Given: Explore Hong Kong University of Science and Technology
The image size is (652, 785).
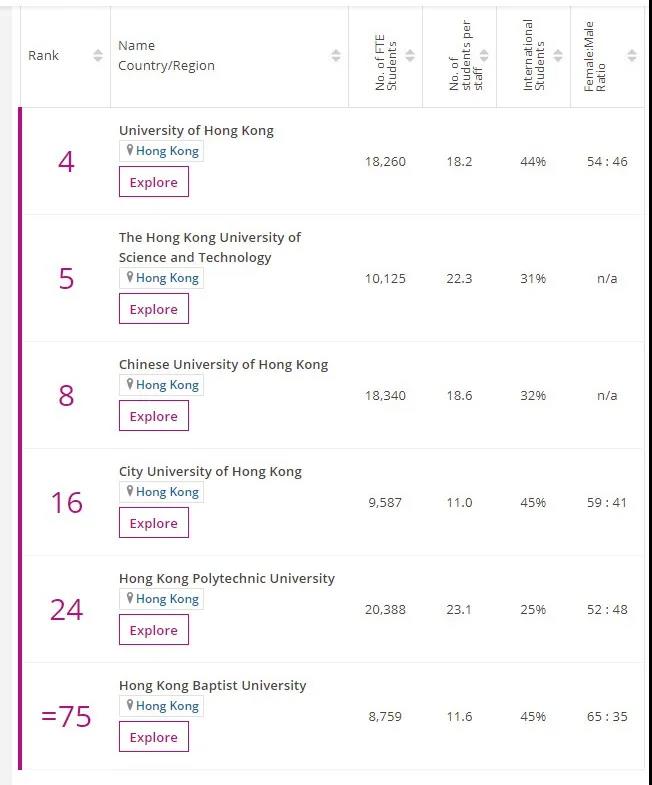Looking at the screenshot, I should (153, 309).
